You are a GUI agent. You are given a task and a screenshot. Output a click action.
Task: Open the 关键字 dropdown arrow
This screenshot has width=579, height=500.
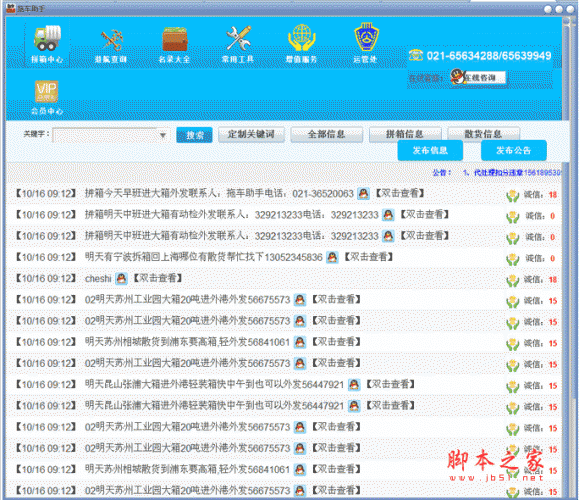coord(162,136)
